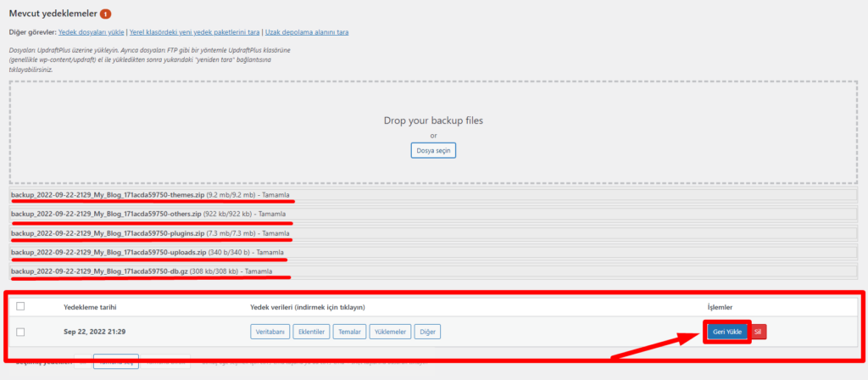Check the Sep 22, 2022 backup row checkbox
Screen dimensions: 868x380
[20, 332]
